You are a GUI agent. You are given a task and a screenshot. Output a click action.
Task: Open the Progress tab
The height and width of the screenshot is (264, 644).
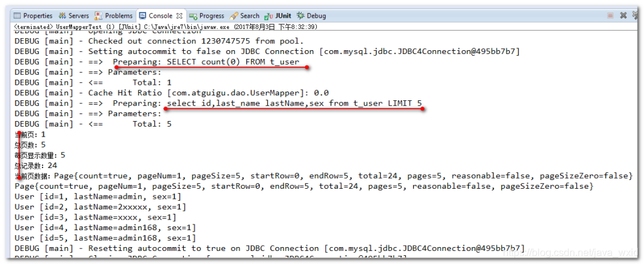pos(207,16)
